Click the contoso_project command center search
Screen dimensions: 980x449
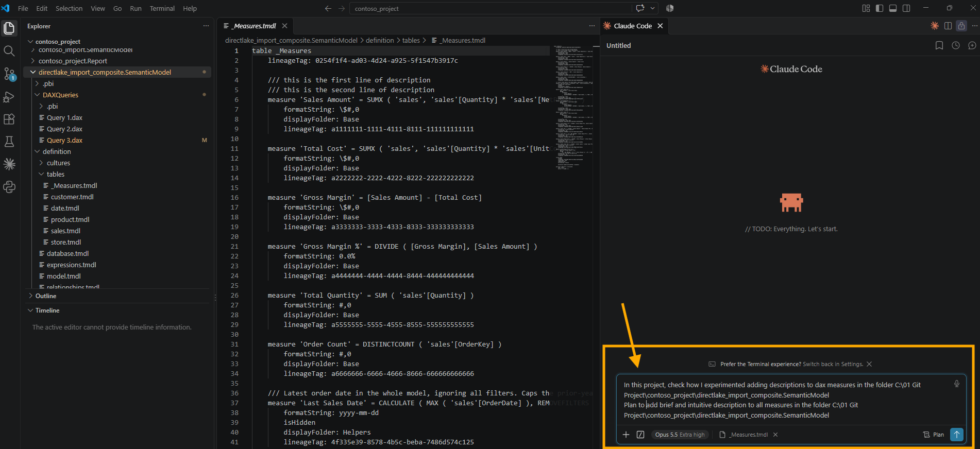click(x=491, y=8)
